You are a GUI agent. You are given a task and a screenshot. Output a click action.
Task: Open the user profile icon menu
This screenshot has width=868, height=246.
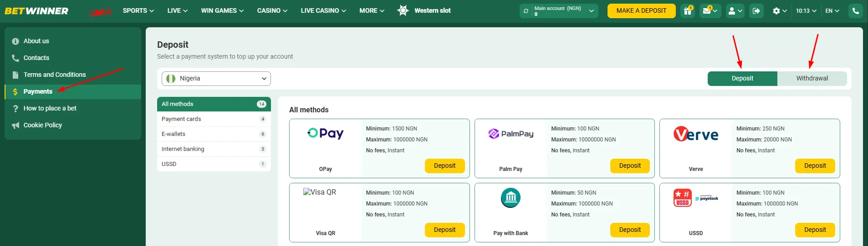[735, 11]
